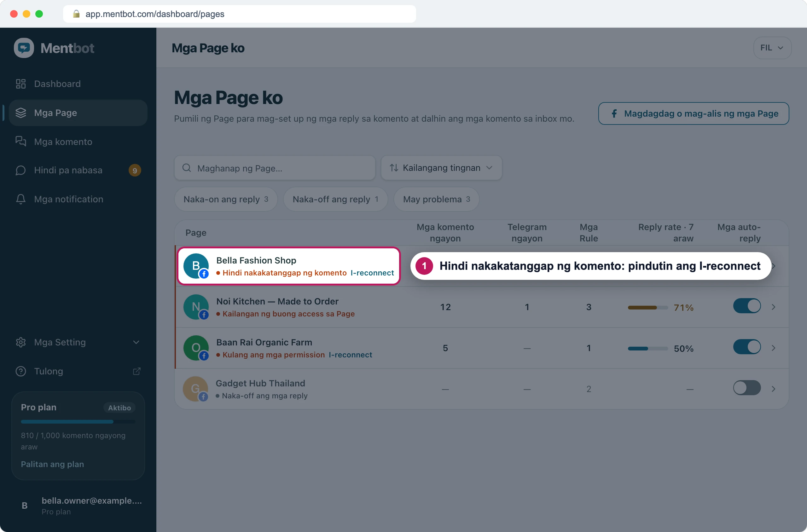The image size is (807, 532).
Task: Click the Mga notification bell icon
Action: [x=21, y=199]
